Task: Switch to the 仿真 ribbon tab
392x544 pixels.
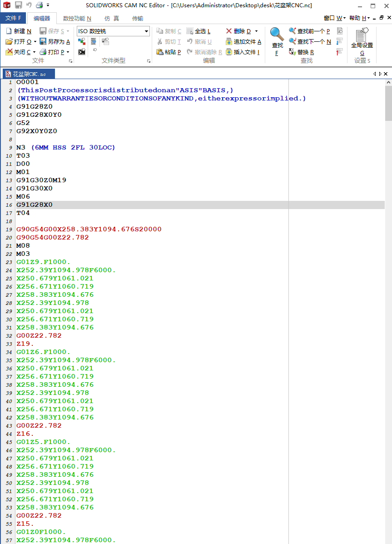Action: coord(112,18)
